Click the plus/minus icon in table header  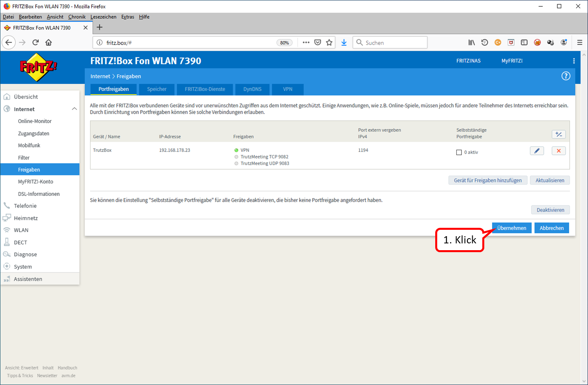pyautogui.click(x=558, y=134)
